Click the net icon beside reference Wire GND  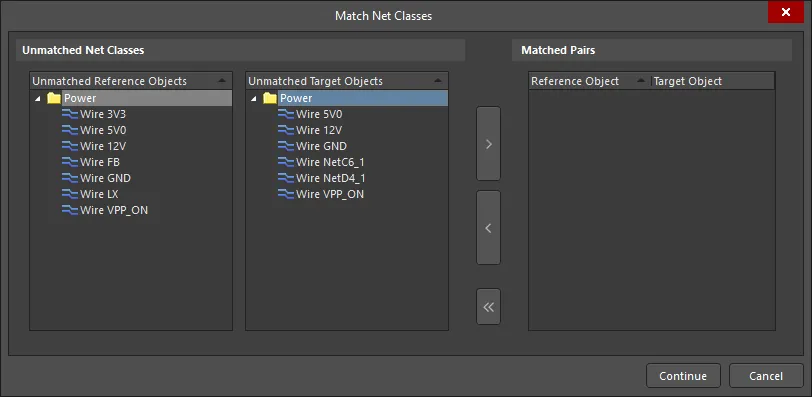70,178
